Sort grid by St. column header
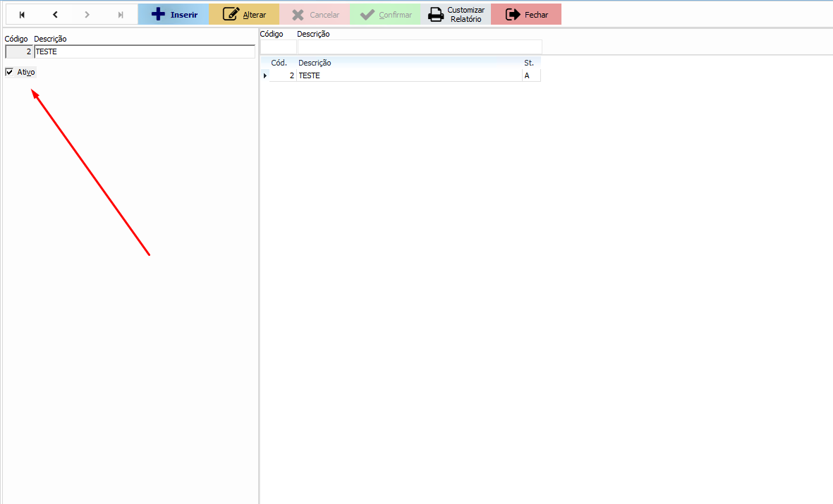The image size is (833, 504). tap(530, 63)
